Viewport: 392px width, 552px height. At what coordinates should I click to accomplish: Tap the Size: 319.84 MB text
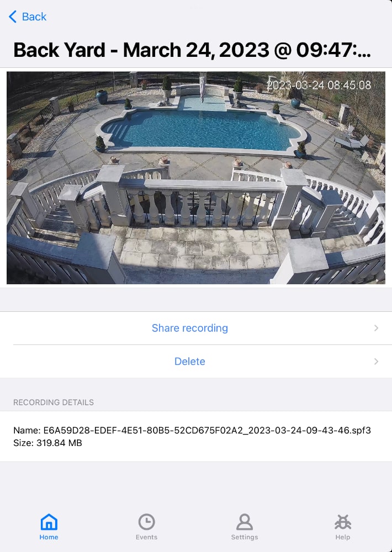pos(47,443)
